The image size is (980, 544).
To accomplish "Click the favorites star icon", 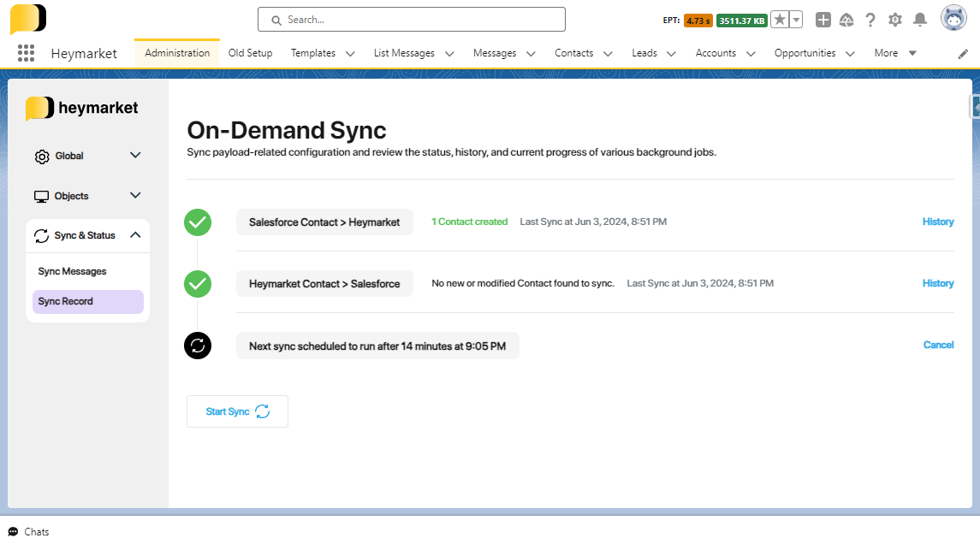I will tap(780, 20).
